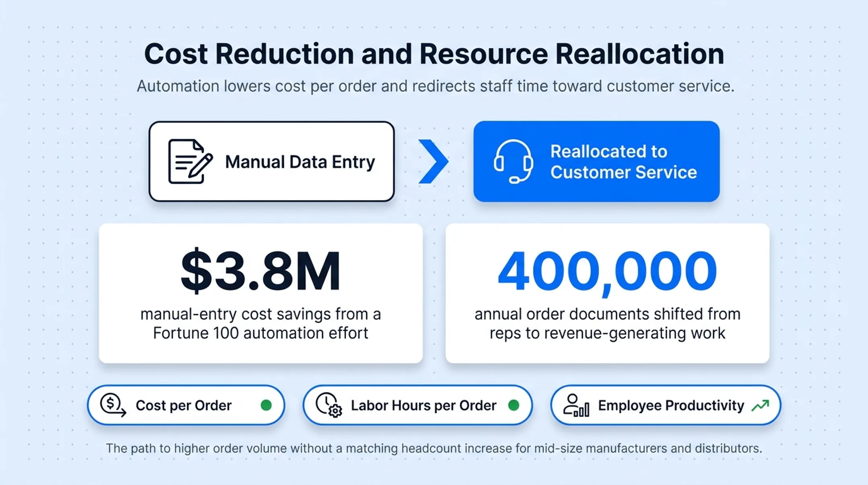Click the 'Automation lowers cost per order' subtitle

pos(435,86)
